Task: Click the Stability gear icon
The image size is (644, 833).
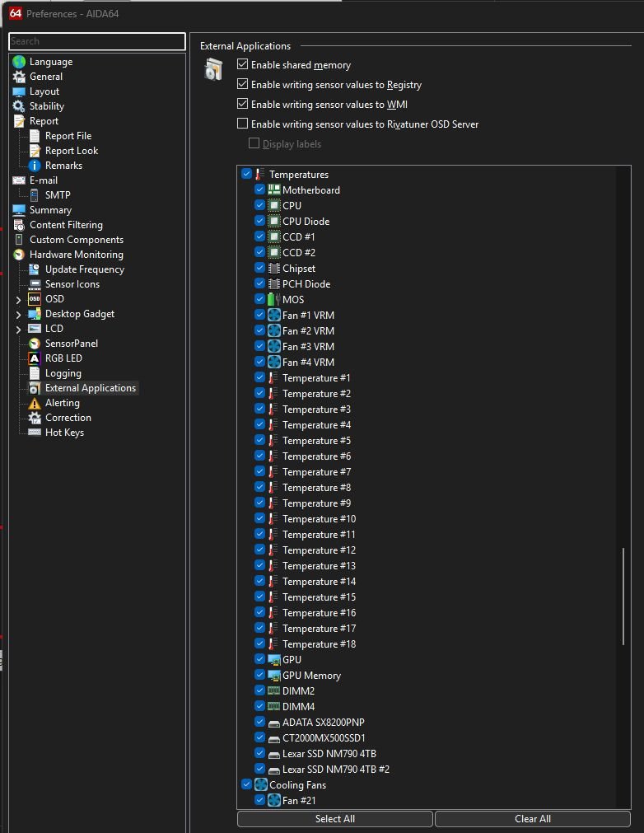Action: tap(19, 106)
